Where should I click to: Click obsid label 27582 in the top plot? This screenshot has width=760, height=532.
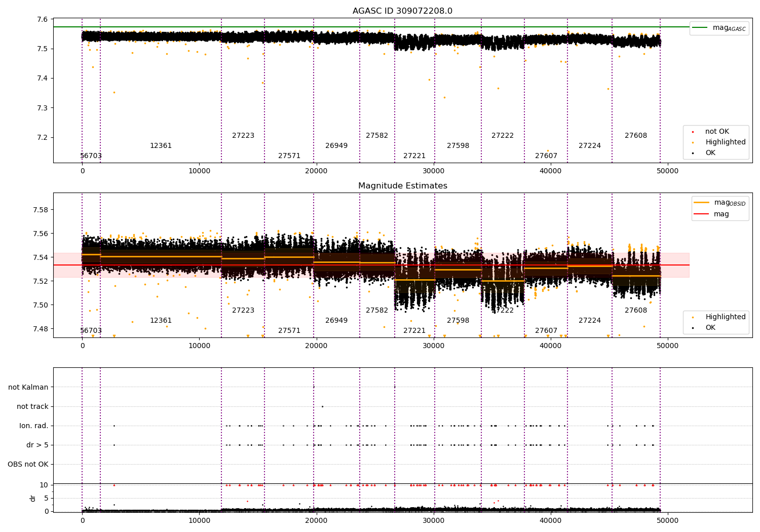pos(377,135)
